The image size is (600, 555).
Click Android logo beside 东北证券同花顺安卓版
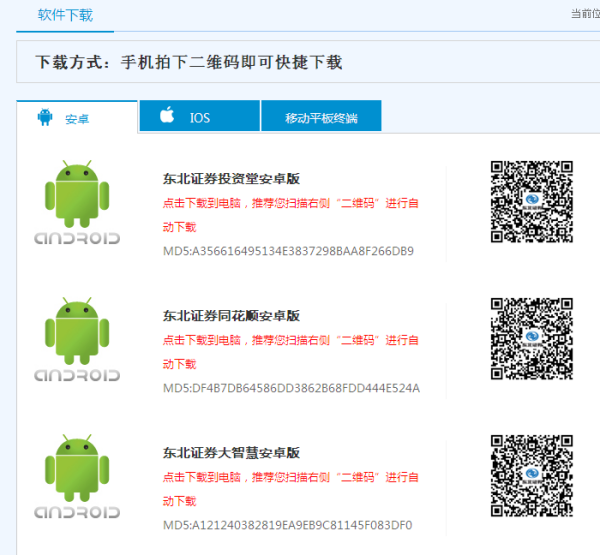pos(77,339)
